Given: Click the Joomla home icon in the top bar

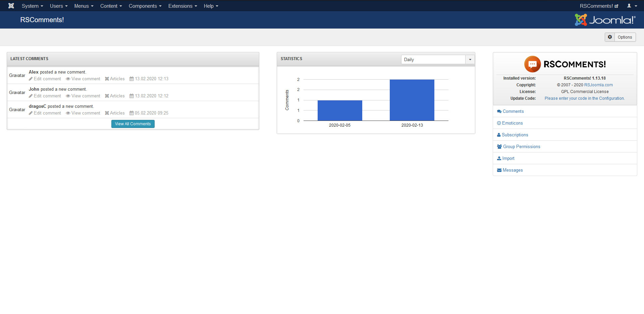Looking at the screenshot, I should (11, 6).
